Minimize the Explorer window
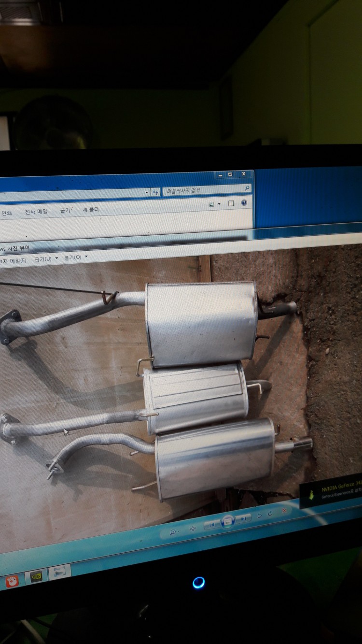This screenshot has height=644, width=362. pos(220,175)
